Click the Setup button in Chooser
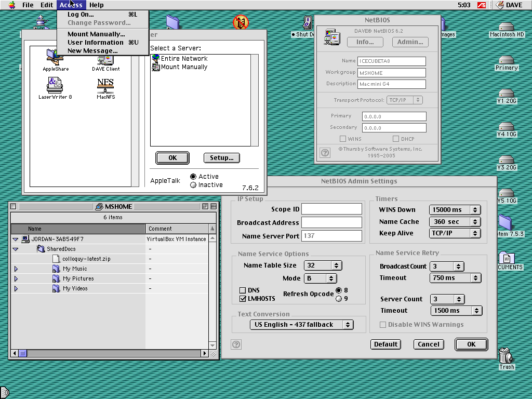Image resolution: width=532 pixels, height=399 pixels. [222, 158]
